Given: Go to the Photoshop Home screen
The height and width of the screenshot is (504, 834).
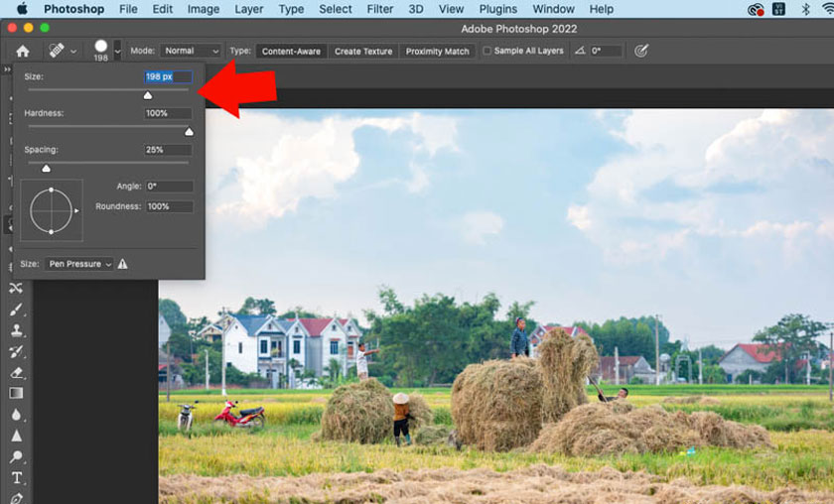Looking at the screenshot, I should click(22, 51).
